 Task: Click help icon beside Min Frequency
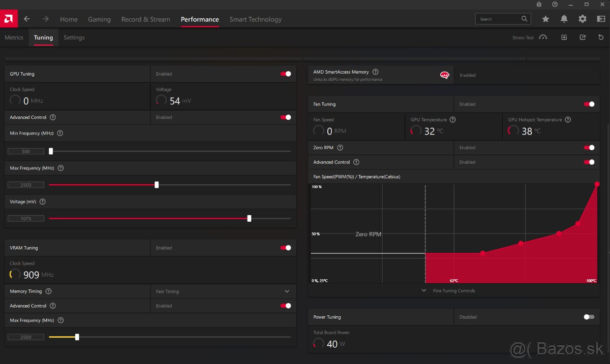[60, 134]
